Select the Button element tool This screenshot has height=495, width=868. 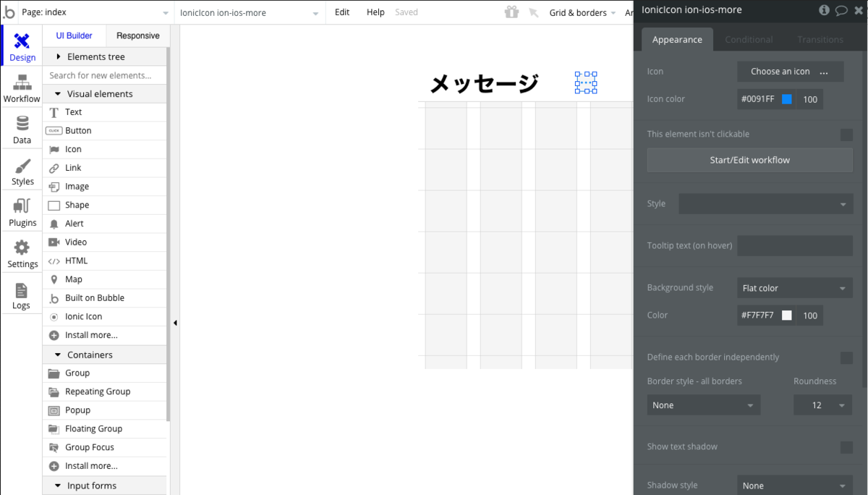point(105,131)
